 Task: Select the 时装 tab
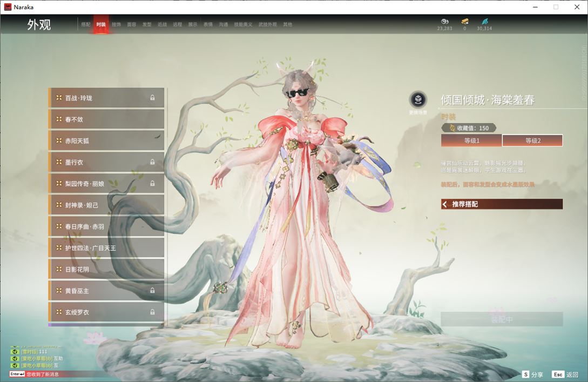[101, 24]
